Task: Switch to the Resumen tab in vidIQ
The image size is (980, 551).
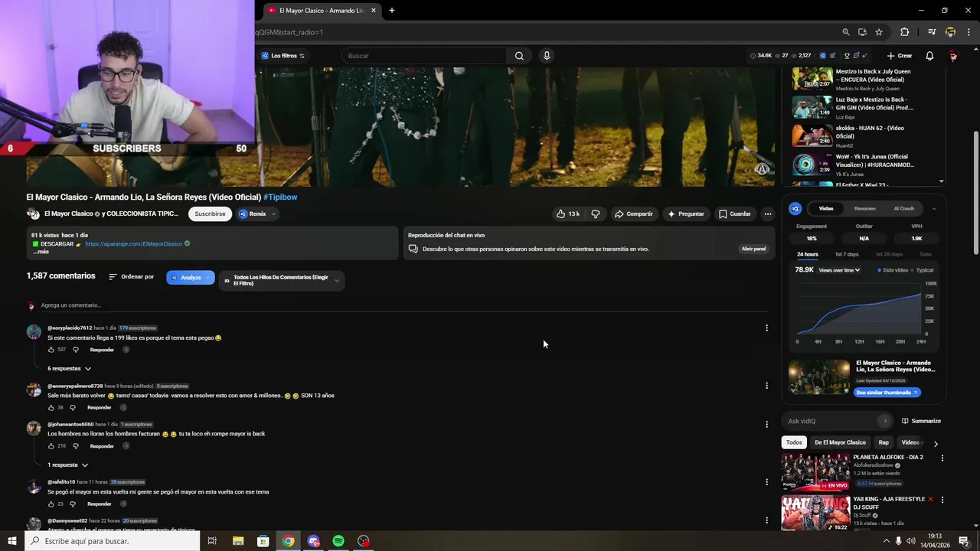Action: pyautogui.click(x=865, y=209)
